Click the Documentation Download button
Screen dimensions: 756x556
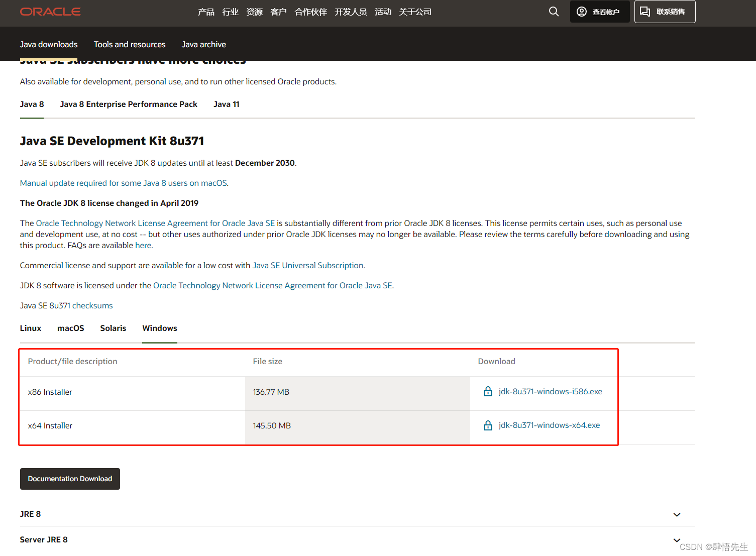coord(70,479)
